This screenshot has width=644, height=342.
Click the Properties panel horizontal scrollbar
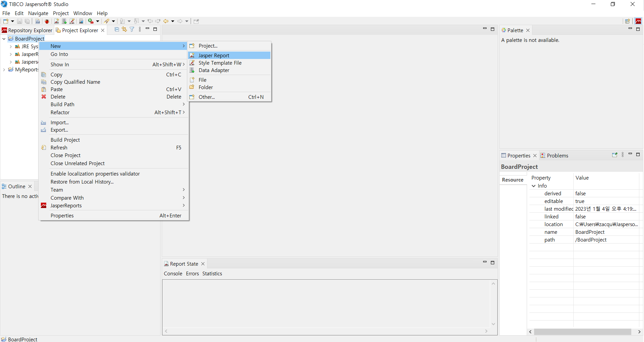(582, 332)
